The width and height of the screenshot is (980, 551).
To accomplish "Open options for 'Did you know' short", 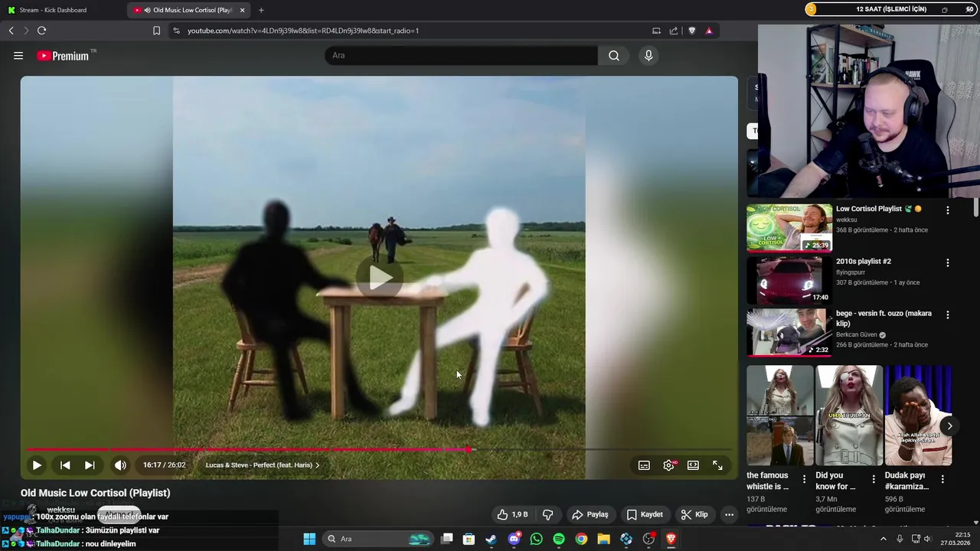I will [x=874, y=479].
